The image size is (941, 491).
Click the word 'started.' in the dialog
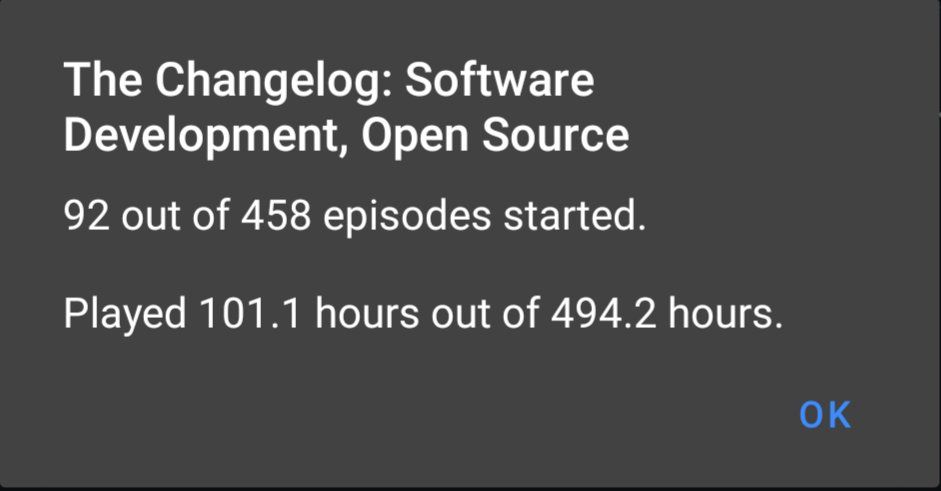[575, 215]
